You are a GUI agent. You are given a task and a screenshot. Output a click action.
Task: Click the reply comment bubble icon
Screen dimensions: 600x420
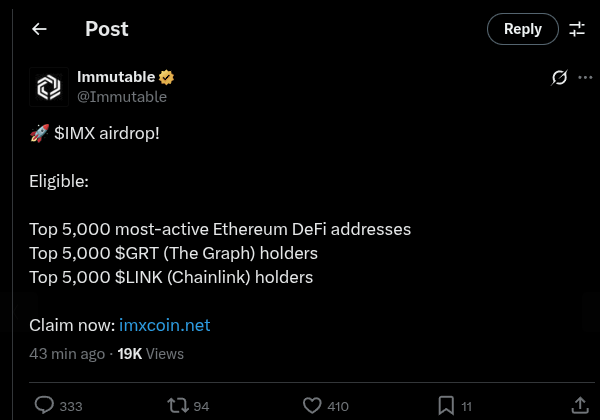(44, 405)
